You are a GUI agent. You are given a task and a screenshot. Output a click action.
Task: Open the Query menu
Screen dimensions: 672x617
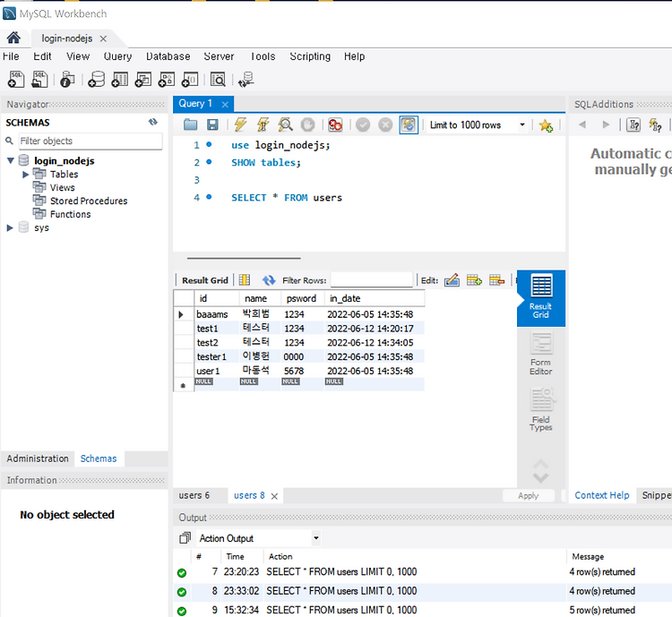(118, 56)
